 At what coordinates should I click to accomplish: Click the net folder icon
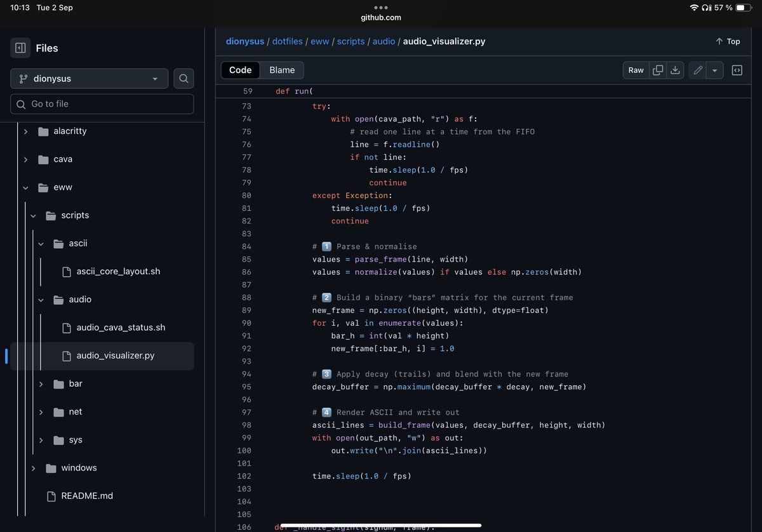point(58,412)
